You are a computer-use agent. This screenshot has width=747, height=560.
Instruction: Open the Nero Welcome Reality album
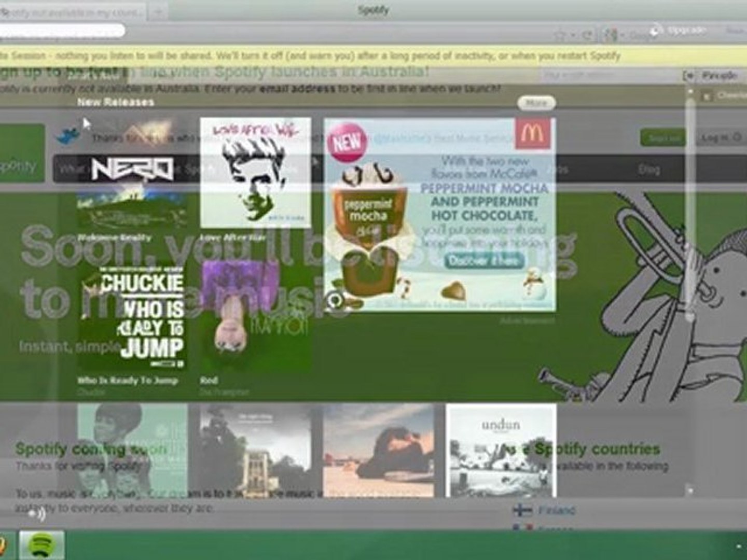(x=132, y=173)
